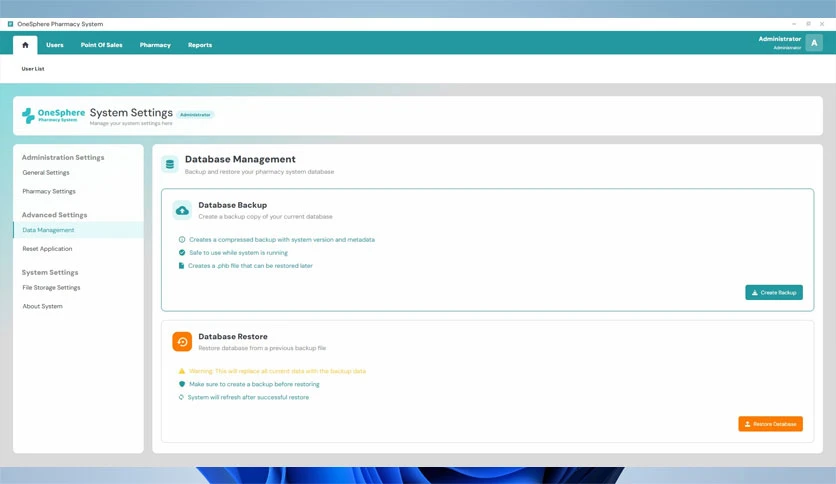Click the OneSphere Pharmacy System title icon

(x=10, y=24)
